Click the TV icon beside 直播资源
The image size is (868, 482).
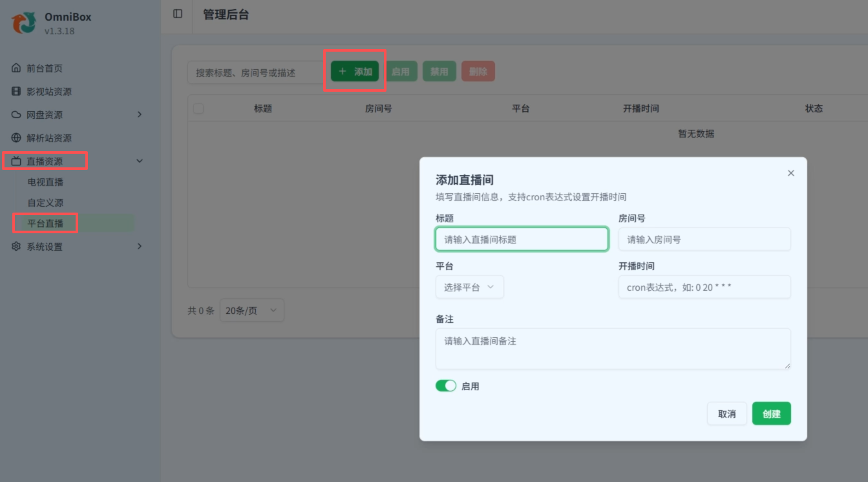[16, 162]
